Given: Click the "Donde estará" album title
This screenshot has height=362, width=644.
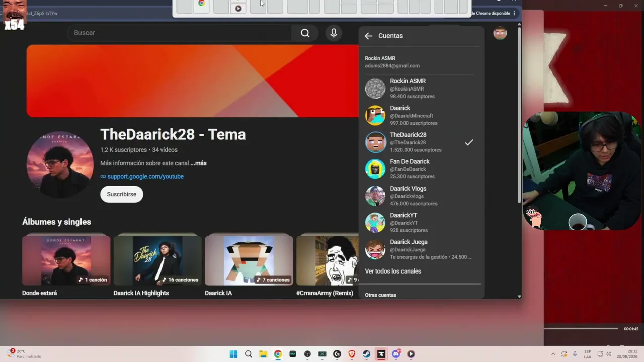Looking at the screenshot, I should coord(39,293).
